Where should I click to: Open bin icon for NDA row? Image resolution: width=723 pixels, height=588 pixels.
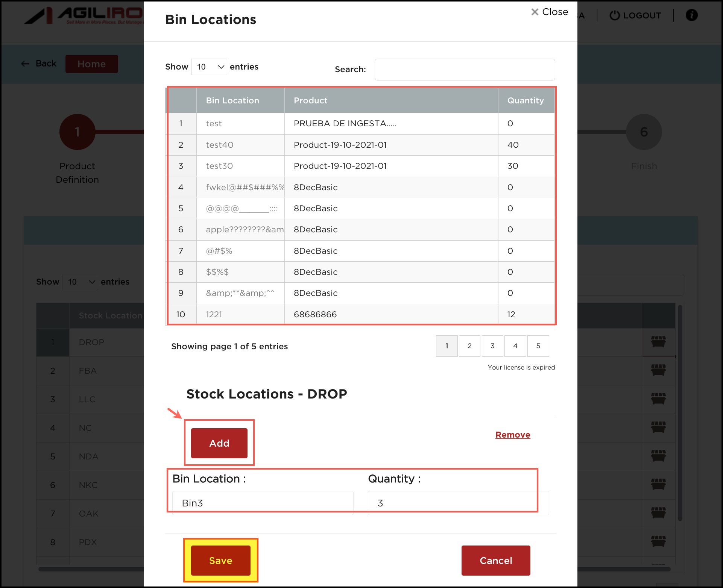coord(658,456)
